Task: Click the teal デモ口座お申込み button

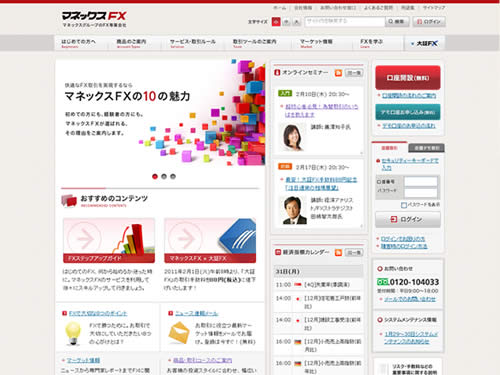Action: [408, 112]
